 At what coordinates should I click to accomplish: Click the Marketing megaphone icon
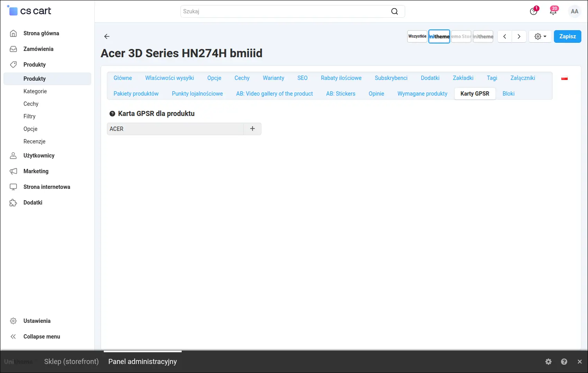click(x=13, y=171)
